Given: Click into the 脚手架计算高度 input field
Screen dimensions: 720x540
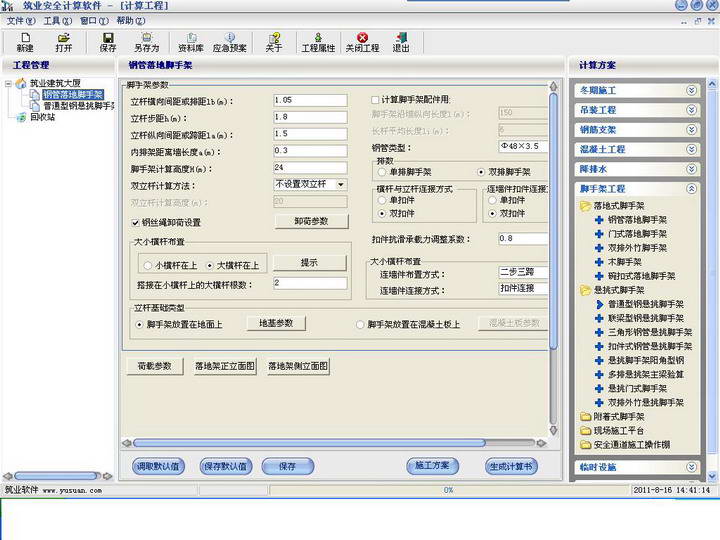Looking at the screenshot, I should [x=309, y=167].
